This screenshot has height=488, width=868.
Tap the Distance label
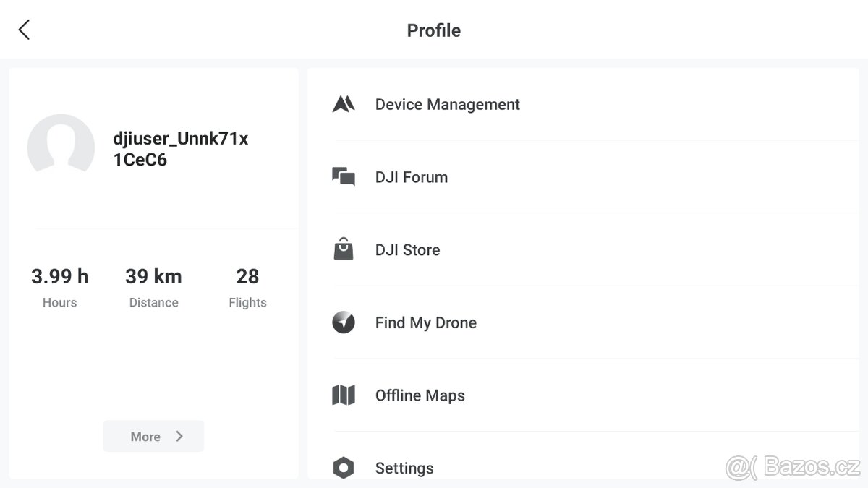[x=153, y=303]
